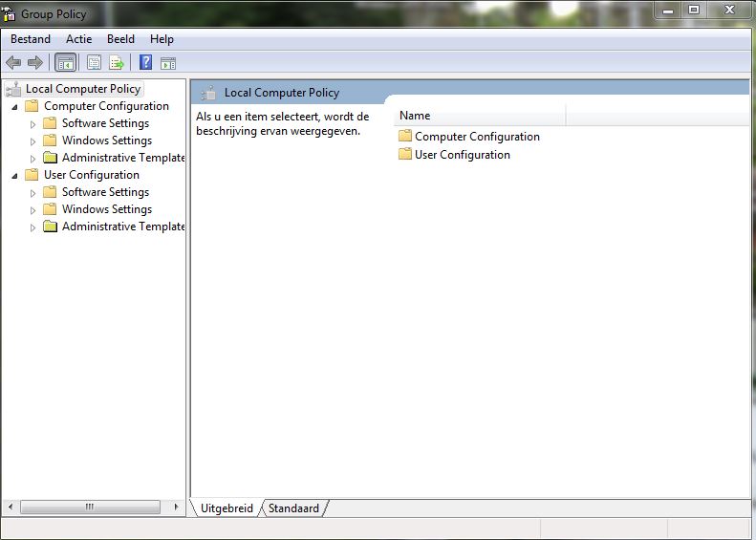The width and height of the screenshot is (756, 540).
Task: Collapse the Computer Configuration tree node
Action: [x=15, y=107]
